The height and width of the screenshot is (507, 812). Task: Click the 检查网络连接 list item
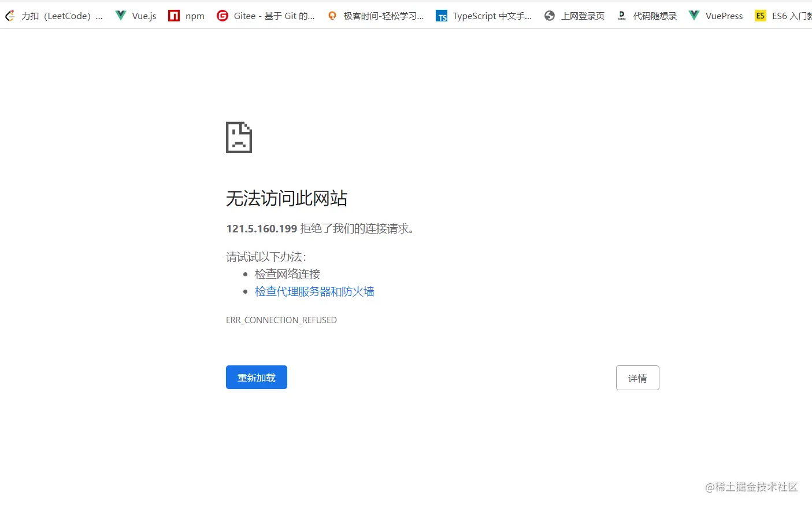coord(287,274)
